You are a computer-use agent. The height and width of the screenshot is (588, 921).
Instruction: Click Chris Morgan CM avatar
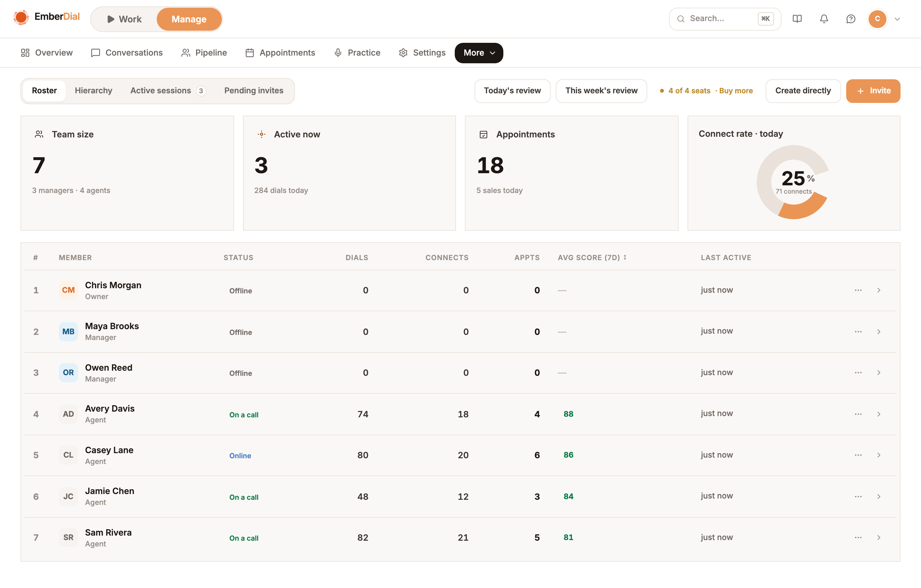tap(68, 290)
